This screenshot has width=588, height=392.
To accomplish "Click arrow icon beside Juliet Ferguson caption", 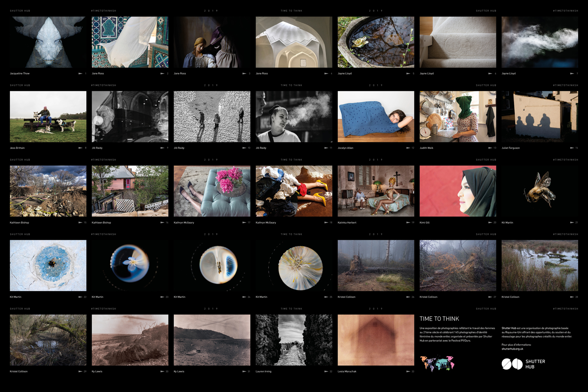I will pos(572,148).
